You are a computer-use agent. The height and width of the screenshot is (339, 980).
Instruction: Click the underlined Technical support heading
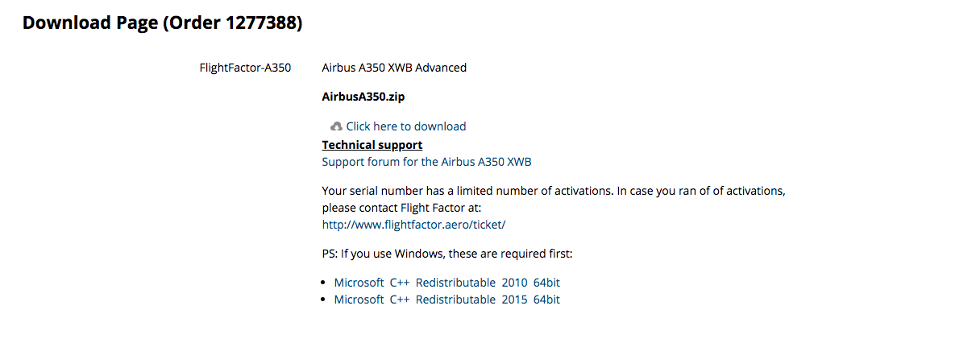(372, 145)
